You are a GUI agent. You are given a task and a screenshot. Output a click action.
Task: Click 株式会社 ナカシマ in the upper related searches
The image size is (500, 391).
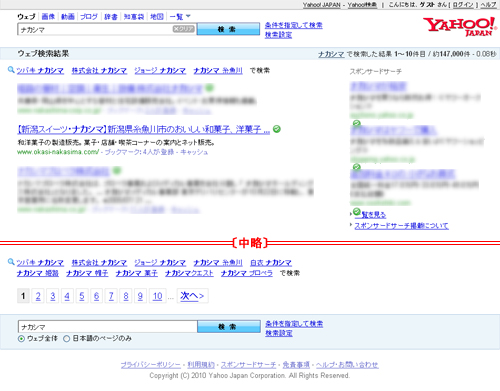(x=99, y=70)
